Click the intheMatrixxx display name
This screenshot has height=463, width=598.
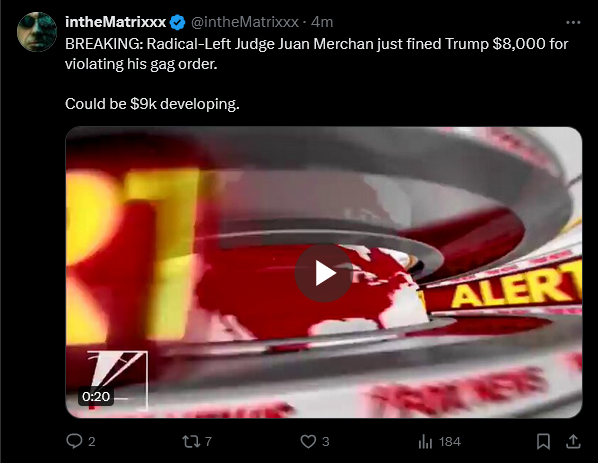[116, 22]
